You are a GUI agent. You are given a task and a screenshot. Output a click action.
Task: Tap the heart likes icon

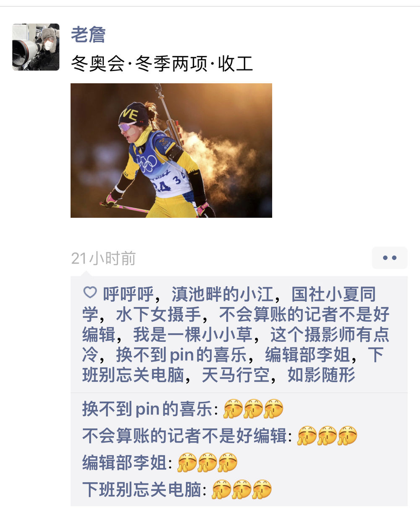click(x=90, y=293)
